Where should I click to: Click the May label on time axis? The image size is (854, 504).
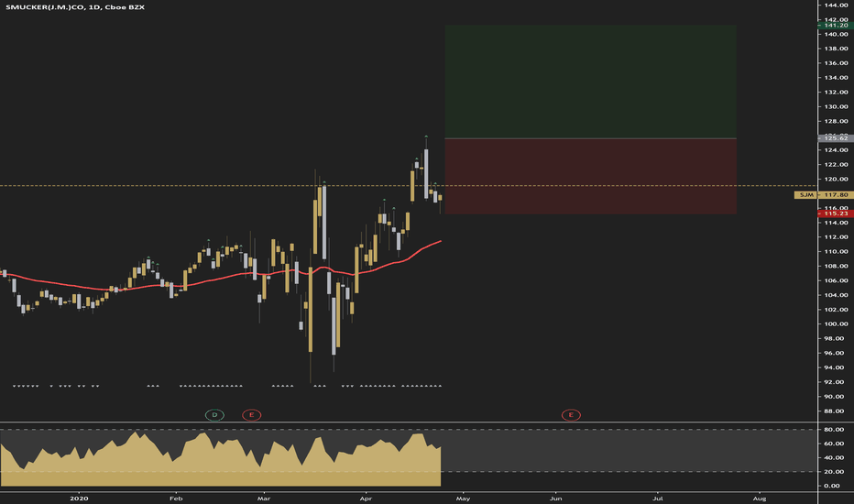click(463, 499)
